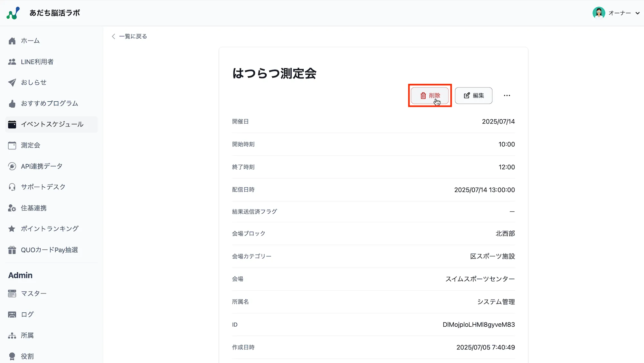Image resolution: width=644 pixels, height=363 pixels.
Task: Open QUOカードPay抽選 via the gift icon
Action: click(x=12, y=250)
